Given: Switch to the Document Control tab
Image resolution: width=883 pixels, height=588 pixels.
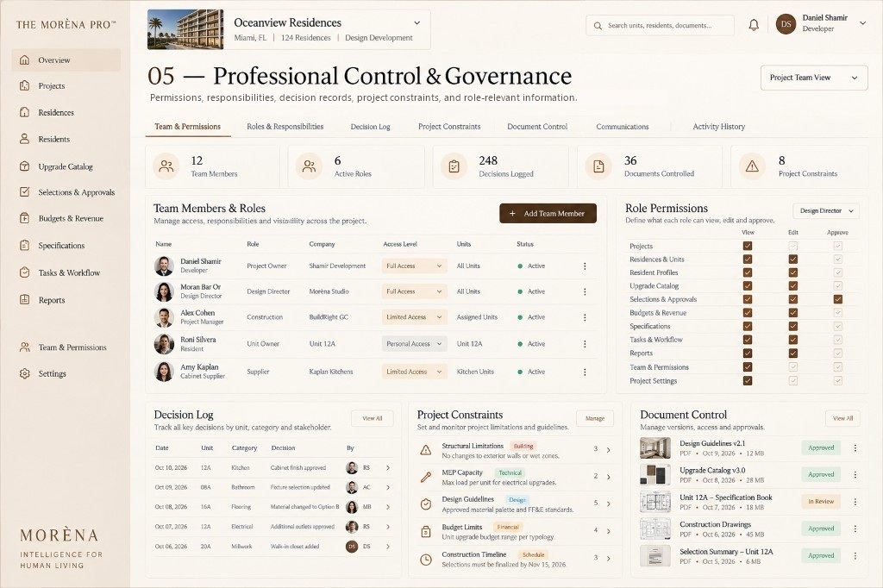Looking at the screenshot, I should 537,127.
